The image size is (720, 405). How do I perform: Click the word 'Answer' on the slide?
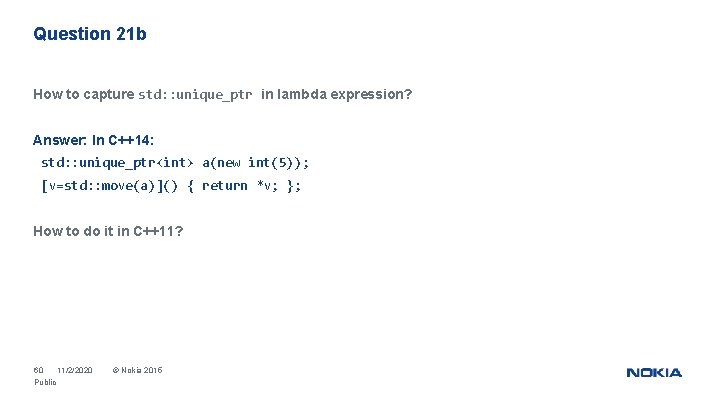coord(59,140)
